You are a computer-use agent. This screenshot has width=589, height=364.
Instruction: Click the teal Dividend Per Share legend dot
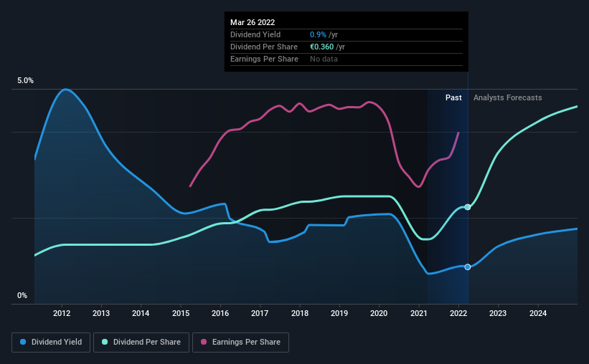pyautogui.click(x=105, y=342)
